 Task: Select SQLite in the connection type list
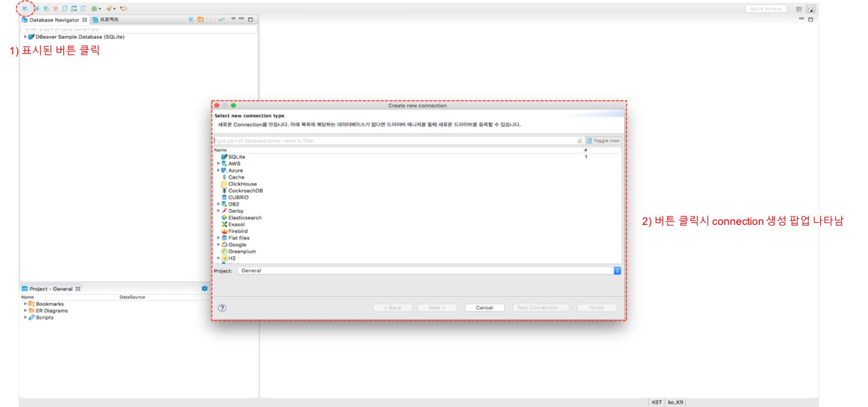tap(236, 157)
